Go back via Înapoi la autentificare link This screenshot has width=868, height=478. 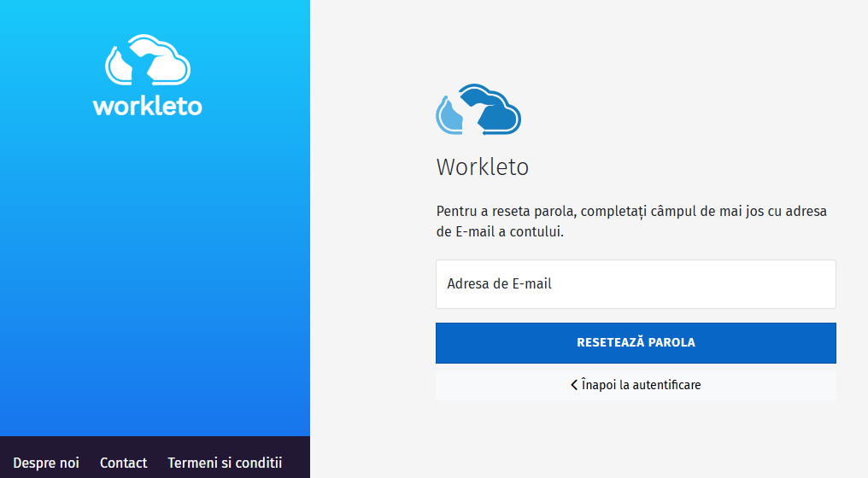pyautogui.click(x=636, y=385)
